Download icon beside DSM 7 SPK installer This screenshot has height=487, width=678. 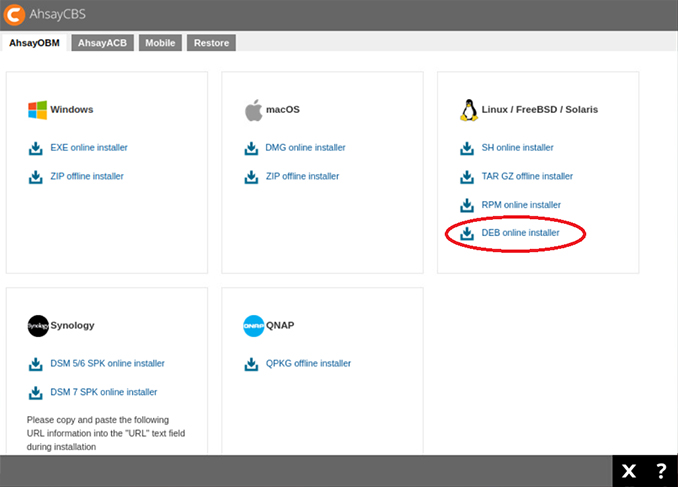(35, 392)
